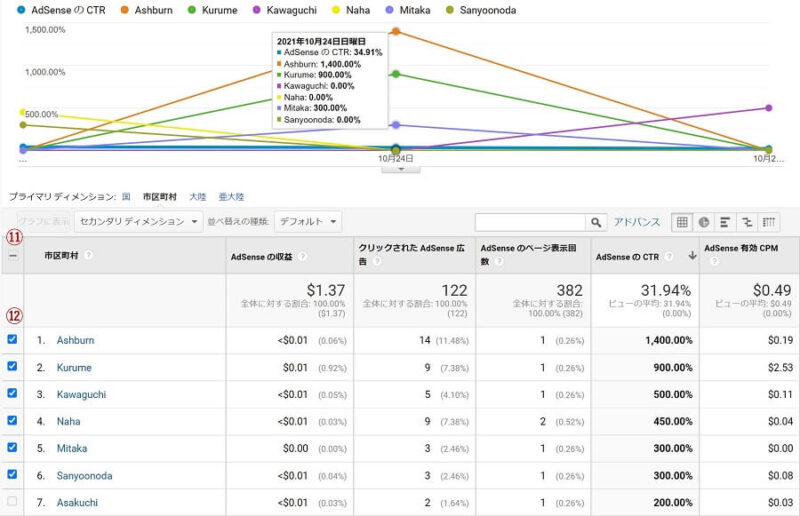Open the デフォルト sort type dropdown
Image resolution: width=800 pixels, height=516 pixels.
[x=308, y=222]
